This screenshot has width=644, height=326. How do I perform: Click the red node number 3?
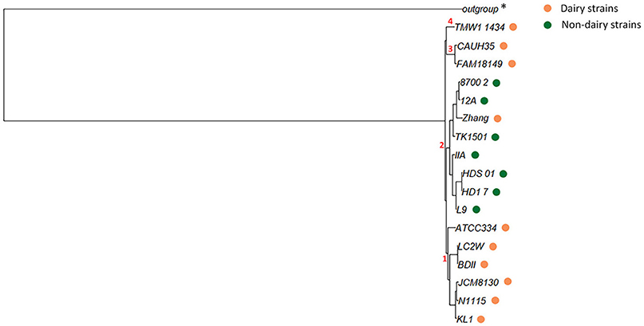[x=450, y=49]
